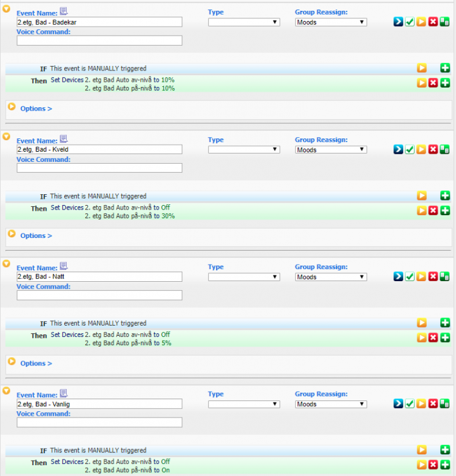Click Event Name field containing 2.etg, Bad - Vanlig
The width and height of the screenshot is (456, 476).
coord(99,404)
